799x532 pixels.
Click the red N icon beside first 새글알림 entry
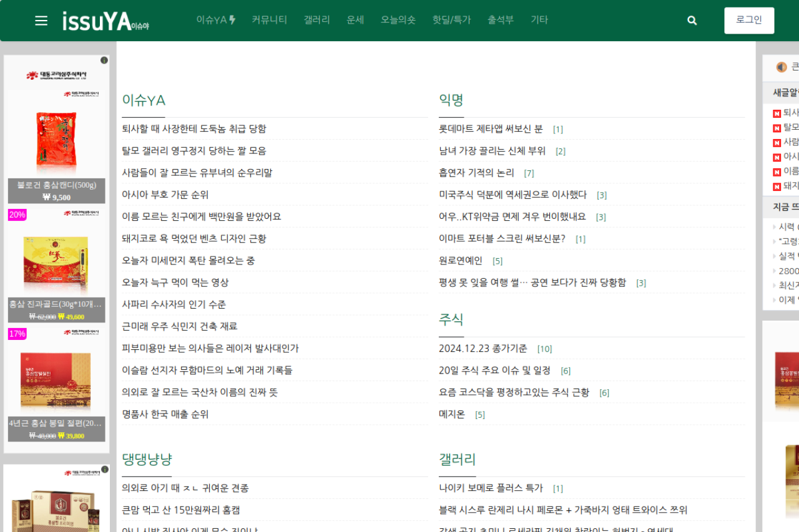pyautogui.click(x=777, y=114)
